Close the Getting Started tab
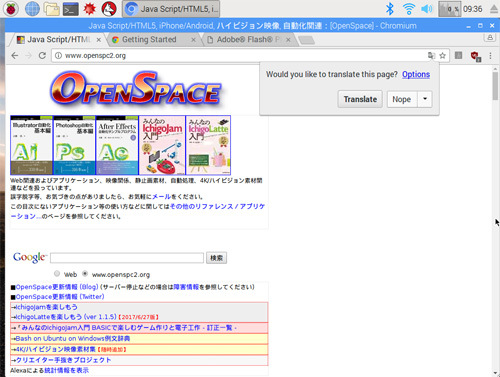 [x=193, y=40]
